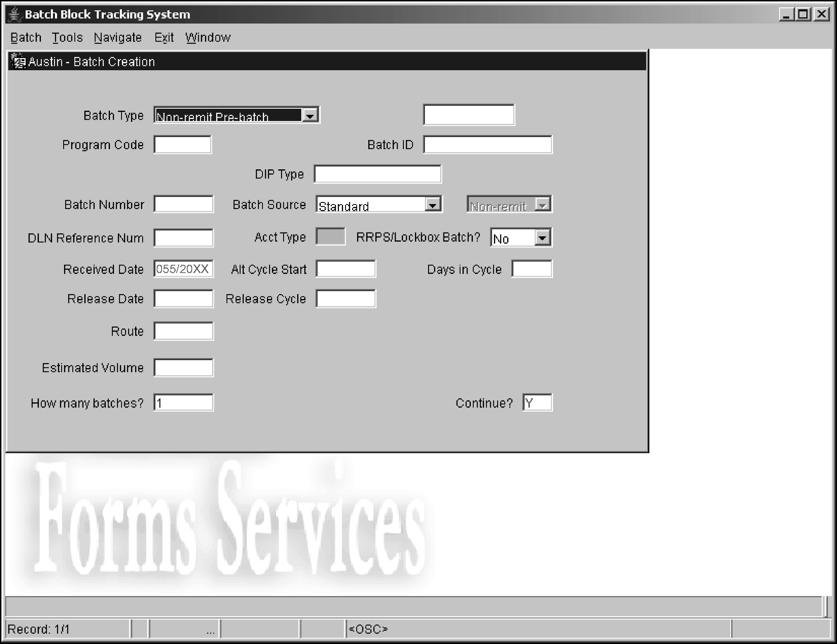Click the Program Code input field
This screenshot has width=837, height=644.
pyautogui.click(x=182, y=145)
